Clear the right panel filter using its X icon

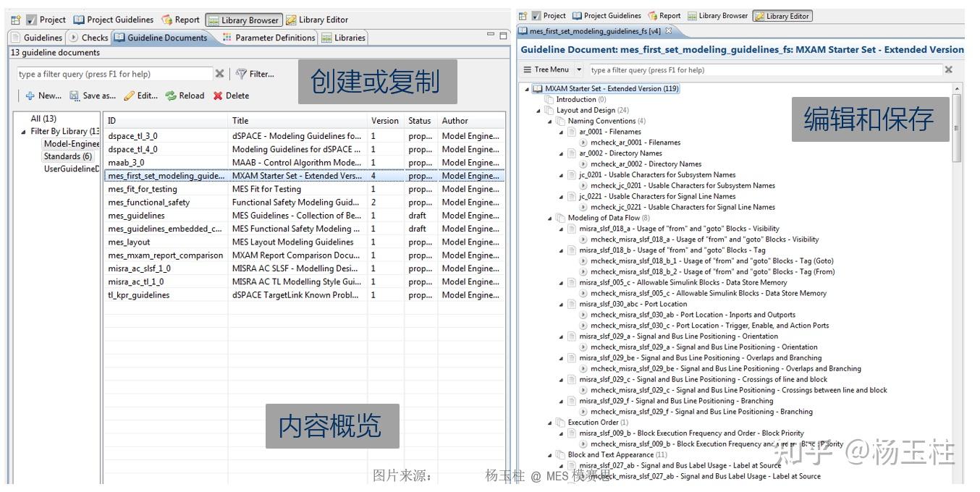coord(948,69)
